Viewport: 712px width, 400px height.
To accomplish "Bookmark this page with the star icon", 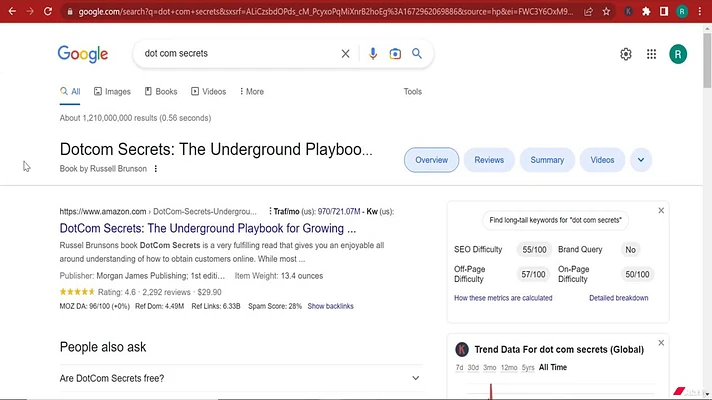I will coord(606,12).
